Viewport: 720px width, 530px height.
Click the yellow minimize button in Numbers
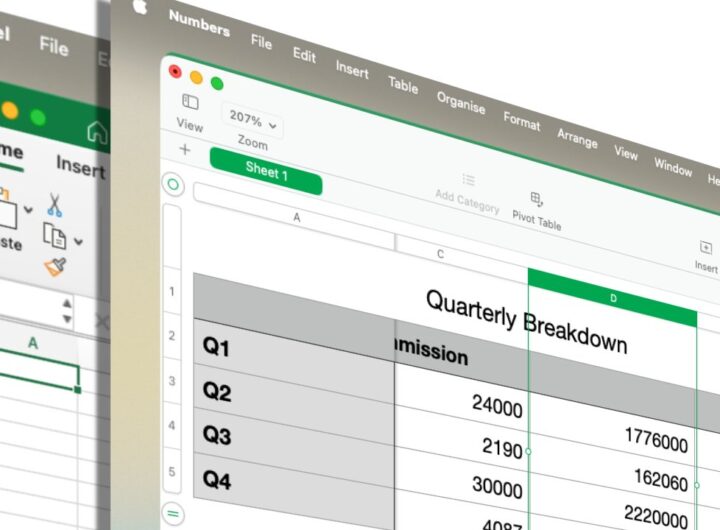tap(196, 77)
